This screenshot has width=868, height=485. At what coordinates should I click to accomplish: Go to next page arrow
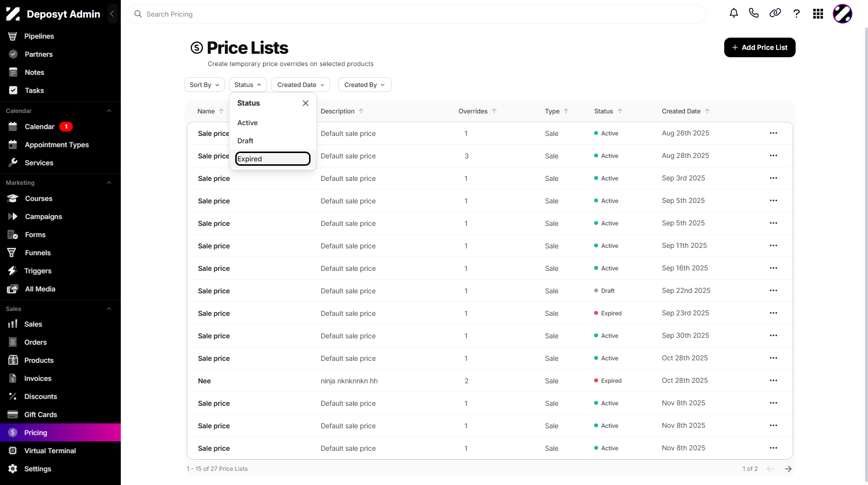788,469
